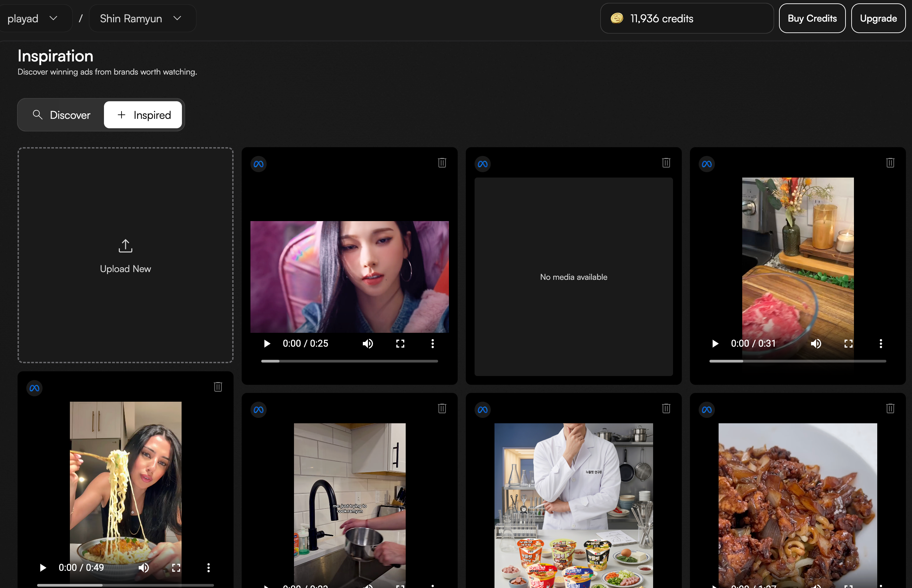Expand the Shin Ramyun project dropdown
This screenshot has width=912, height=588.
(x=142, y=18)
